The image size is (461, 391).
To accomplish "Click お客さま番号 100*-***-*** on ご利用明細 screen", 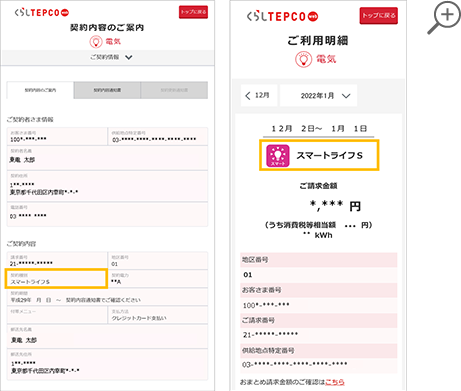I will (266, 305).
